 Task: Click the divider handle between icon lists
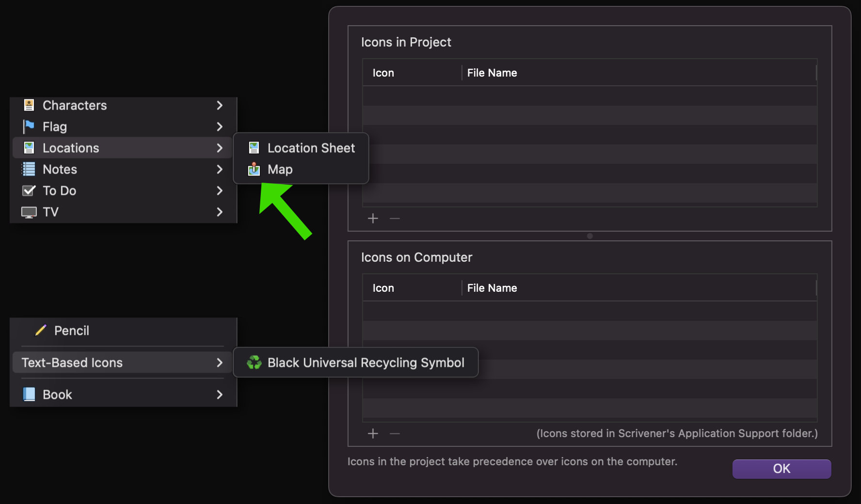[x=590, y=236]
